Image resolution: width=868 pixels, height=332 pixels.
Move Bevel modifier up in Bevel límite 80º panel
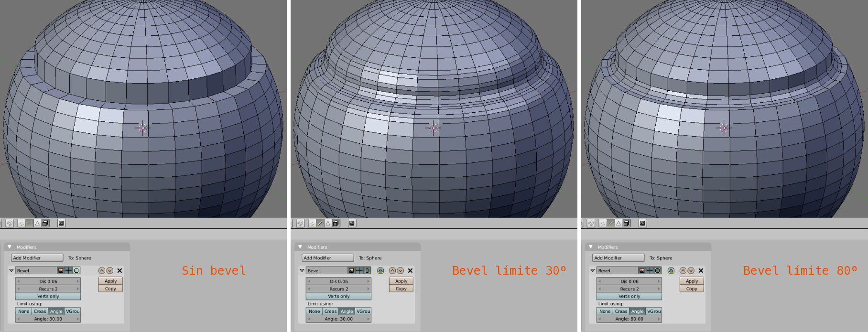[x=683, y=270]
